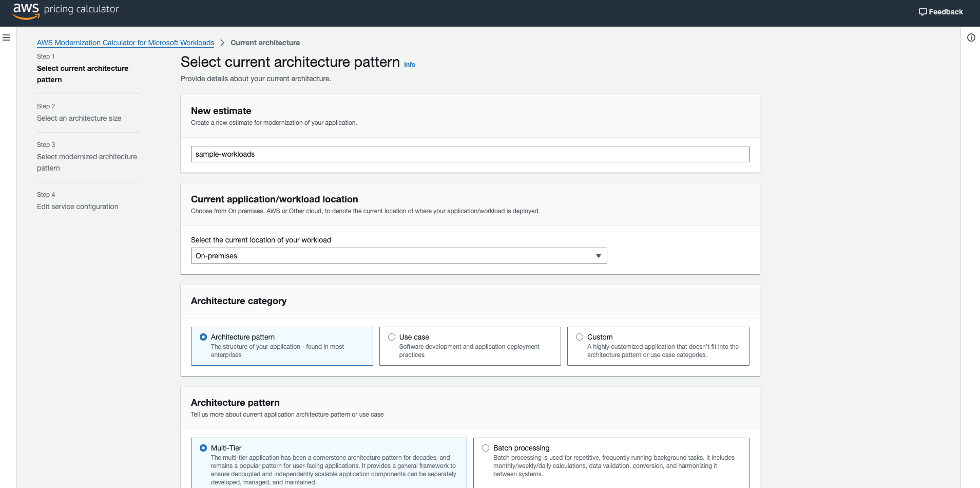Go to Step 3 Select modernized architecture pattern
Viewport: 980px width, 488px height.
point(87,162)
